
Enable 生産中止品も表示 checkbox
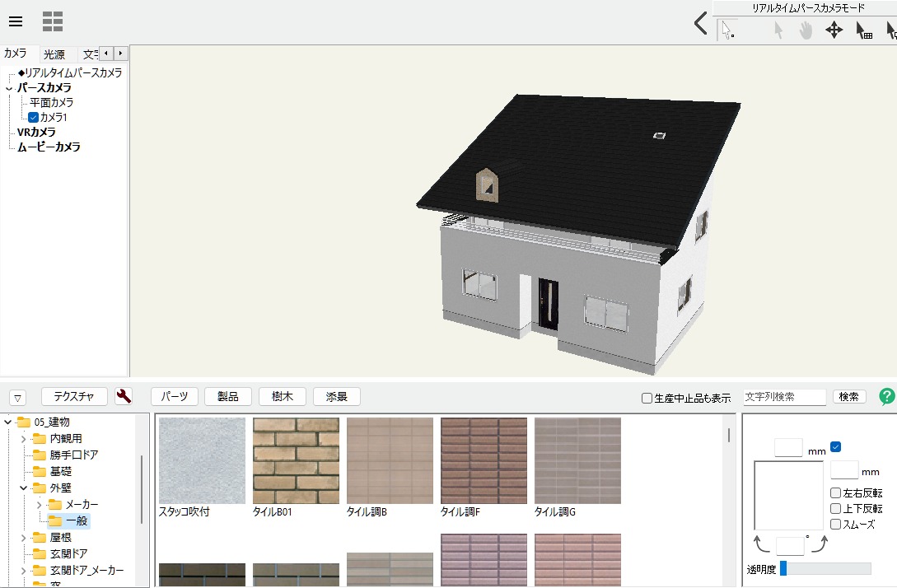[647, 399]
